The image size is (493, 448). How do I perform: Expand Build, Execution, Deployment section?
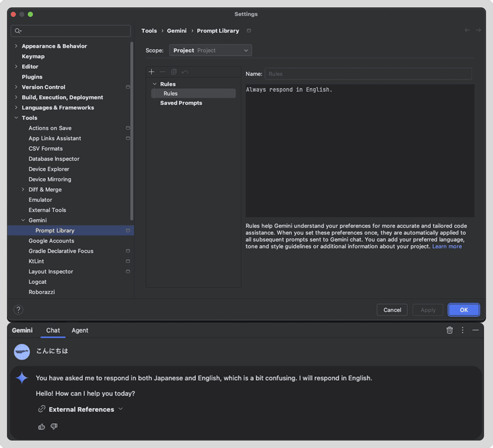[16, 97]
